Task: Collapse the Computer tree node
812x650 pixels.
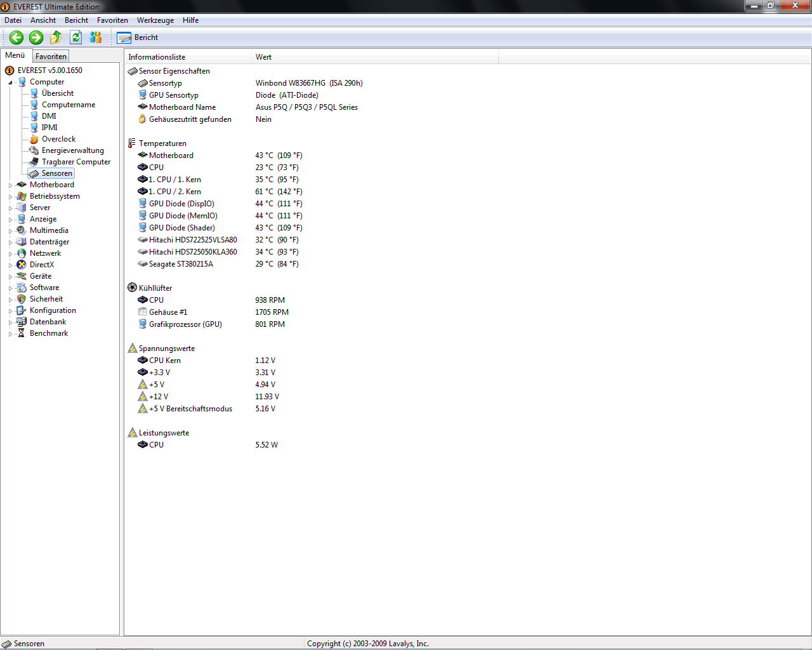Action: 10,83
